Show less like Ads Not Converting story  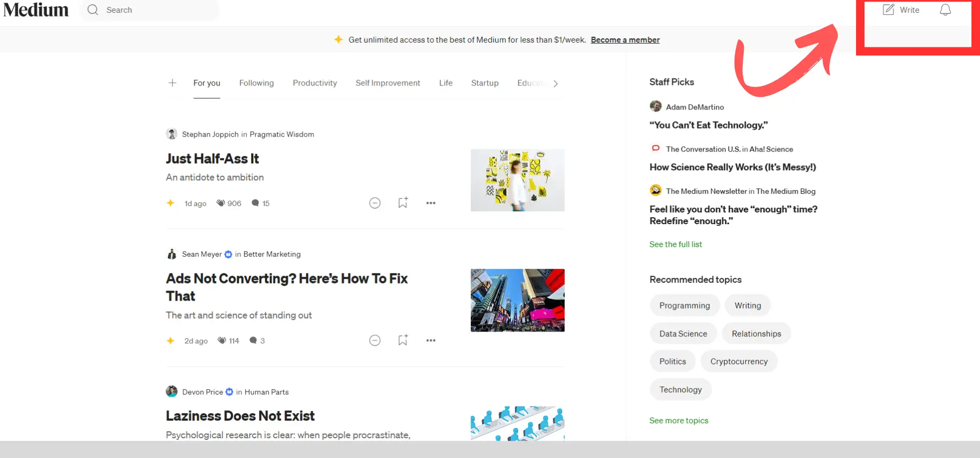(375, 340)
